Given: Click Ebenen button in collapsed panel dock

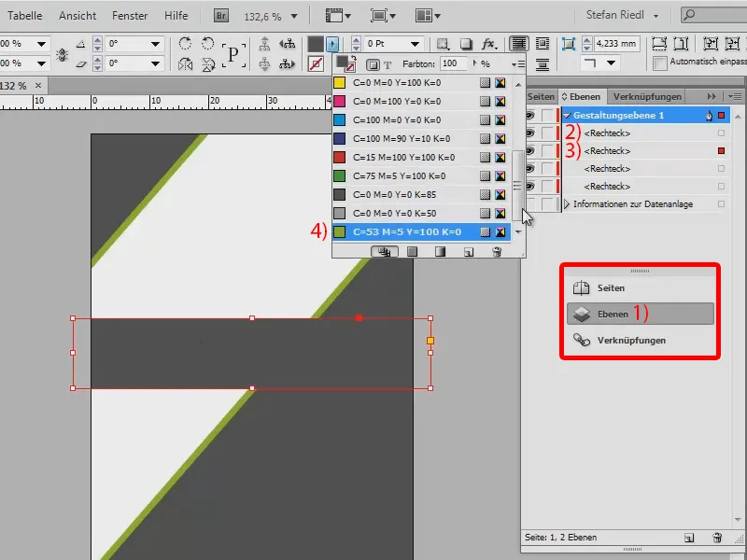Looking at the screenshot, I should pos(641,314).
